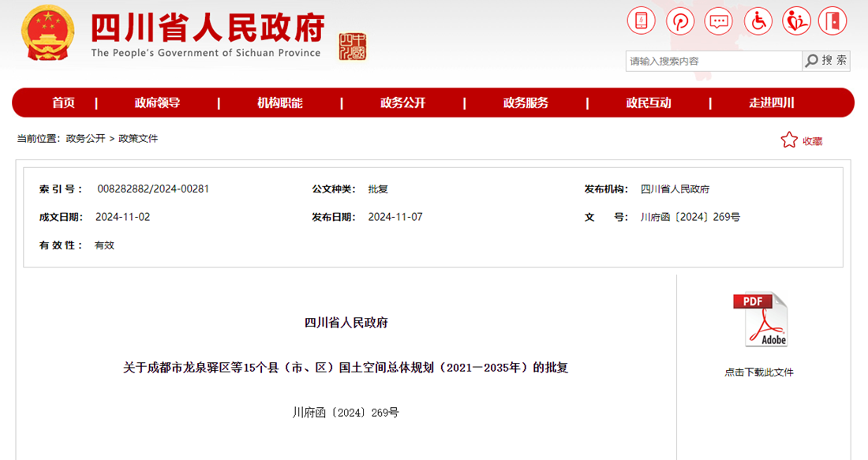Viewport: 868px width, 460px height.
Task: Download the file via Adobe PDF icon
Action: click(760, 320)
